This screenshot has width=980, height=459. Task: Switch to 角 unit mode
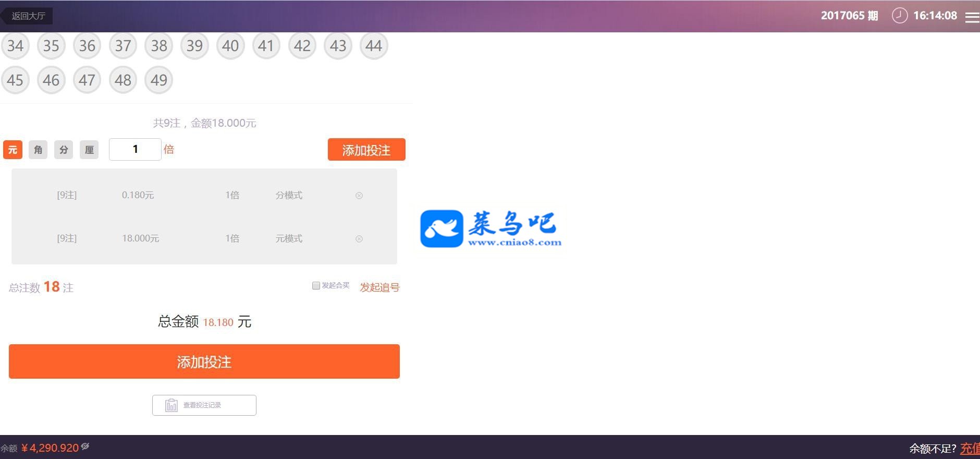point(38,150)
